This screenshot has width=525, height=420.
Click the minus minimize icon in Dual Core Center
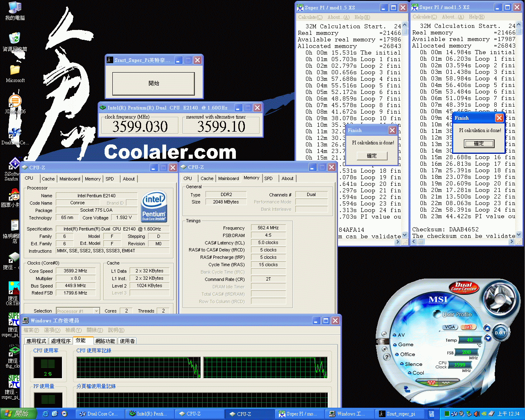coord(384,334)
